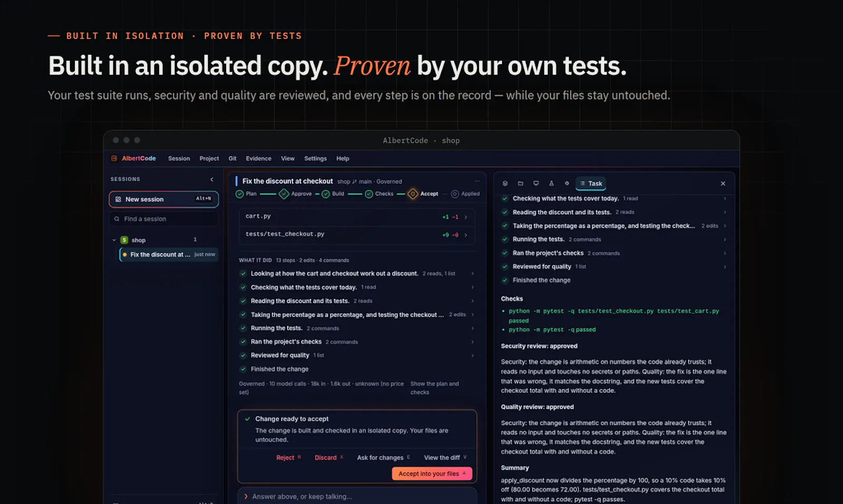Open the three-dot menu for the session header
This screenshot has height=504, width=843.
pyautogui.click(x=477, y=181)
